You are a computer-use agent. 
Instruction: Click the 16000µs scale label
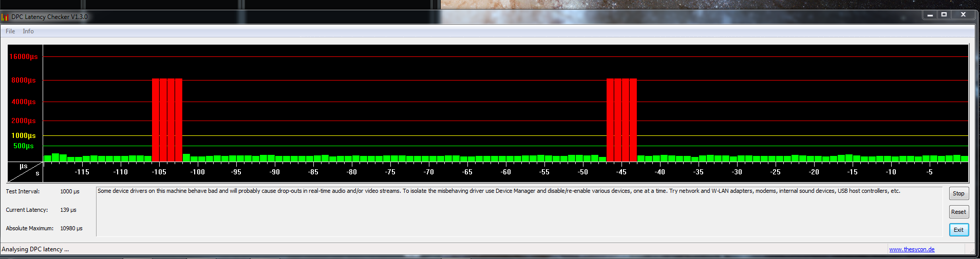point(24,57)
